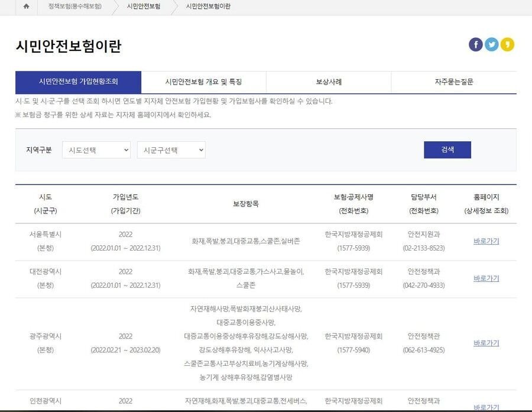Viewport: 532px width, 412px height.
Task: Select the 서울특별시 cell
Action: pos(46,241)
